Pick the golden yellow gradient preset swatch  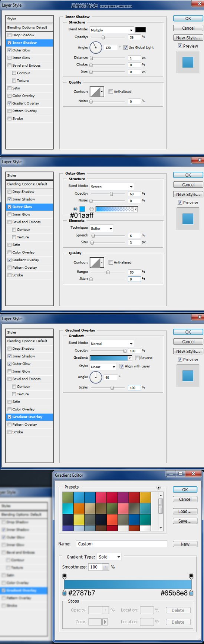tap(145, 498)
